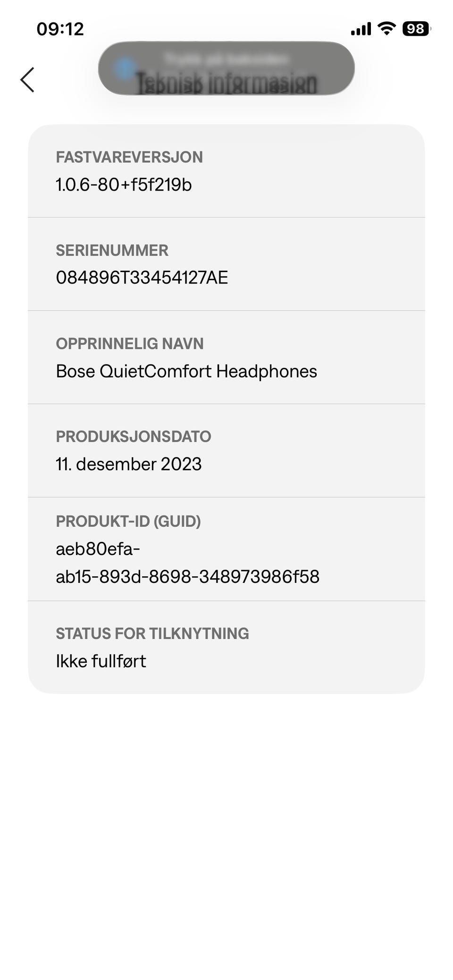Select the FASTVAREVERSJON label

[129, 157]
